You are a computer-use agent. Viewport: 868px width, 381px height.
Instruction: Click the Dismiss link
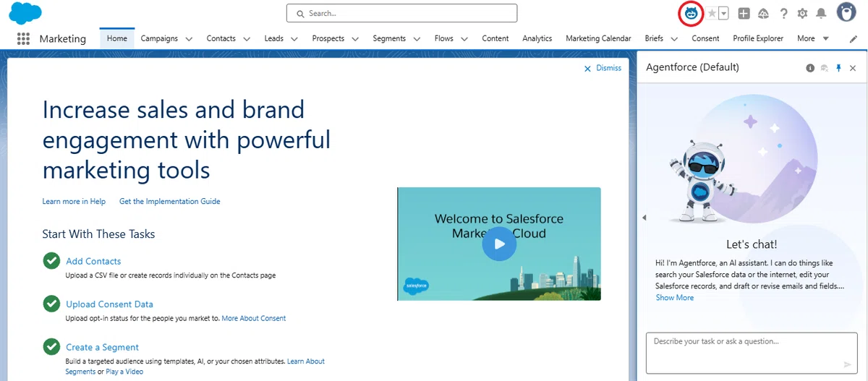click(x=608, y=68)
